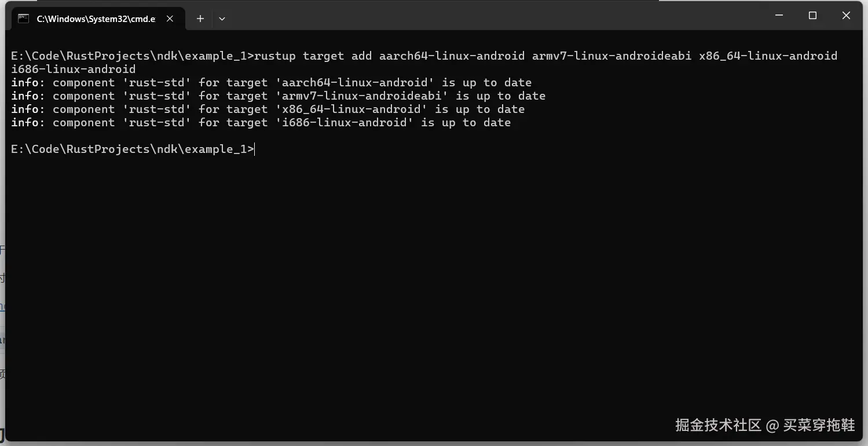Viewport: 868px width, 446px height.
Task: Click 'x86_64-linux-android' in the third info line
Action: pyautogui.click(x=351, y=109)
